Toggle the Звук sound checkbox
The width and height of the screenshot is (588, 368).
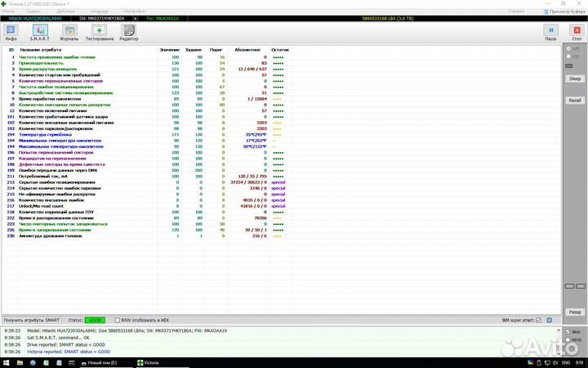pyautogui.click(x=568, y=331)
